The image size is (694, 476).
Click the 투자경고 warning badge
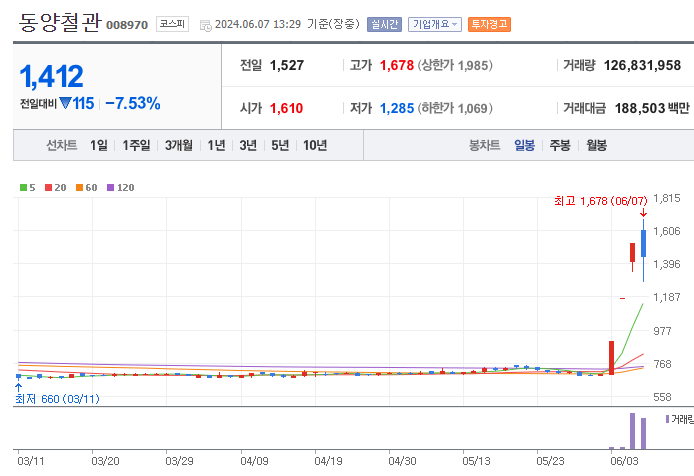[x=489, y=24]
